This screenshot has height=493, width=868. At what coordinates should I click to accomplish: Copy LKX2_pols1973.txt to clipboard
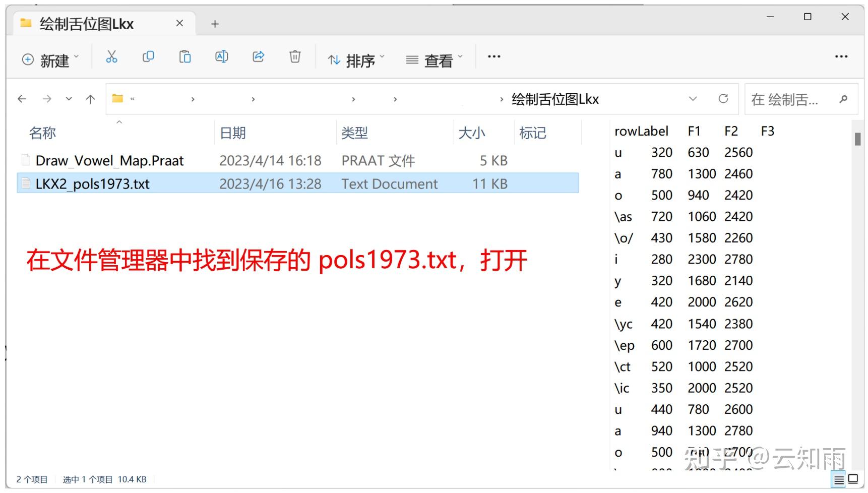[148, 56]
